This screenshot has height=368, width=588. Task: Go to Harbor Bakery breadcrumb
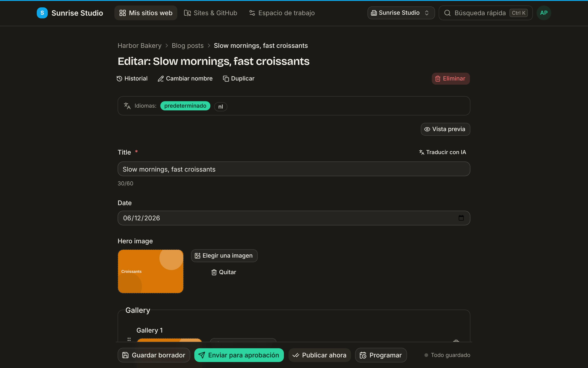click(x=139, y=46)
